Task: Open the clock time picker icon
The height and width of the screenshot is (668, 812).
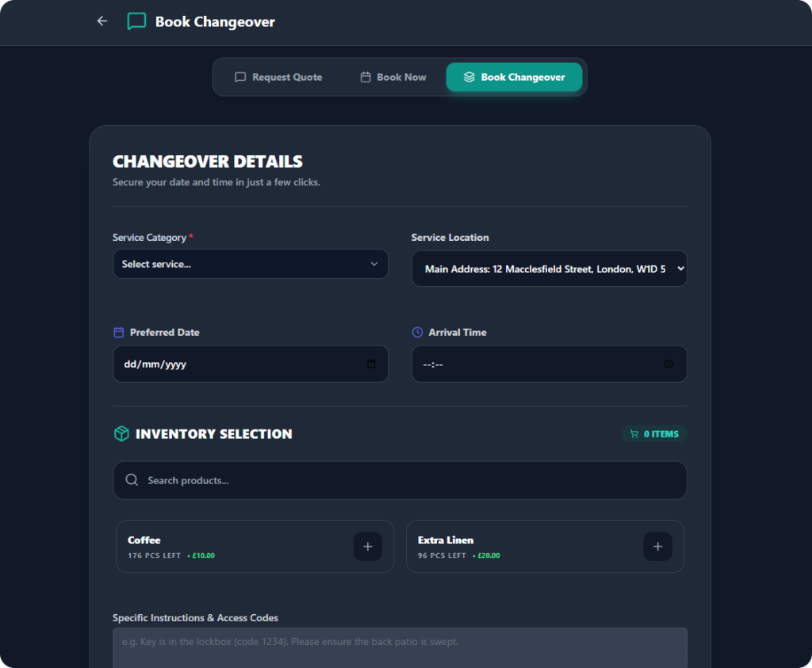Action: (668, 364)
